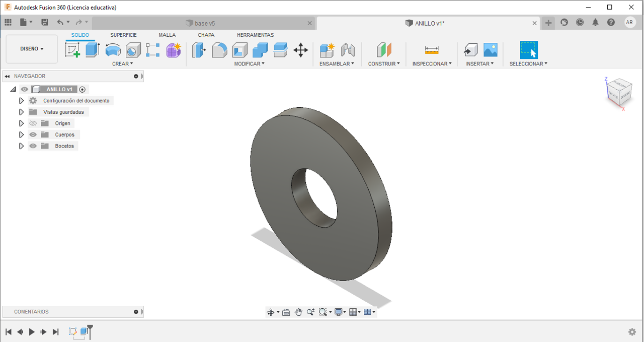Undo the last action
Viewport: 644px width, 342px height.
[60, 22]
